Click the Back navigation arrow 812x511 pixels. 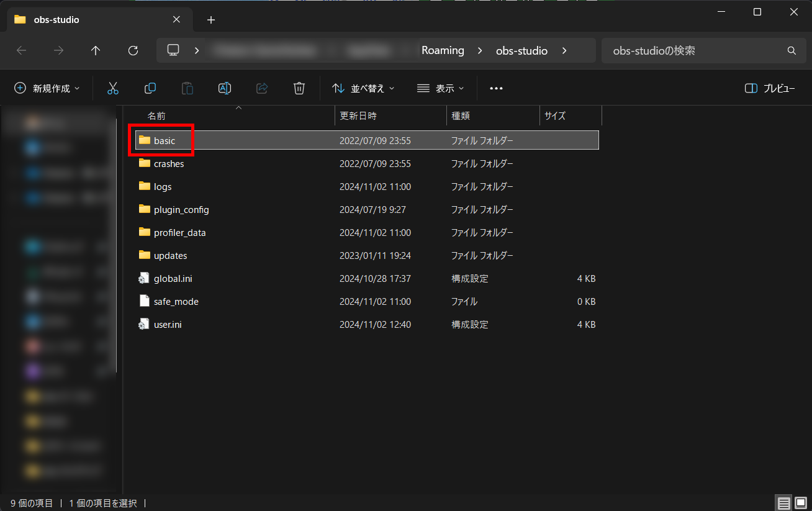(22, 51)
